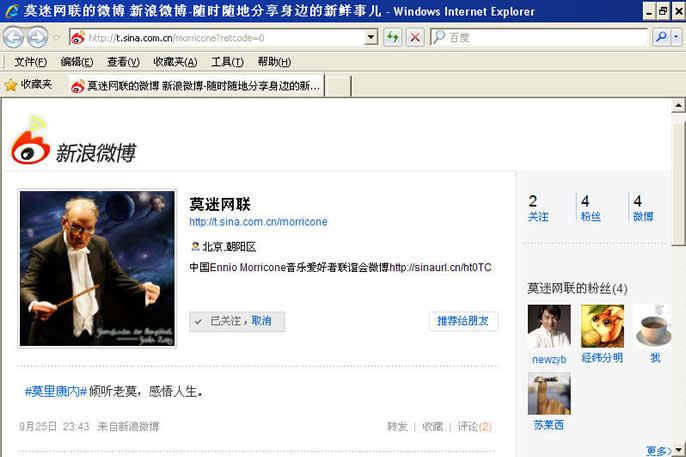This screenshot has width=686, height=457.
Task: Open the 4 微博 posts count
Action: tap(643, 208)
